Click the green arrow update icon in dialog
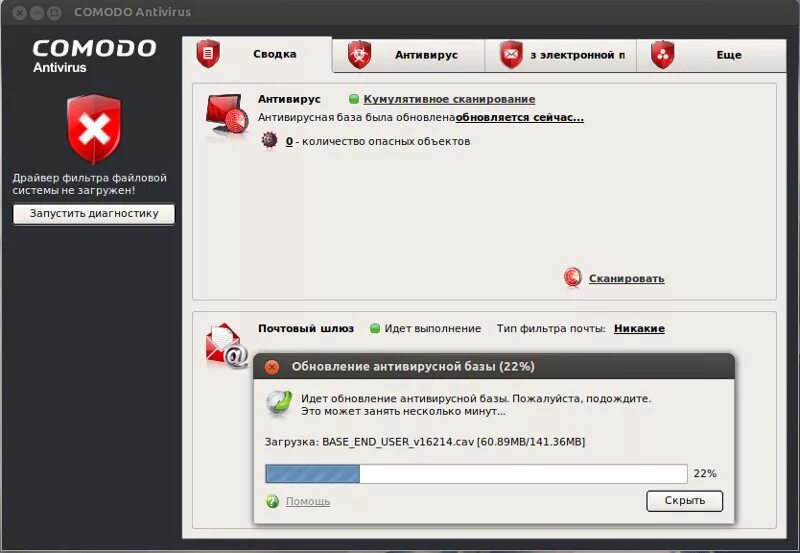The height and width of the screenshot is (553, 800). click(279, 403)
